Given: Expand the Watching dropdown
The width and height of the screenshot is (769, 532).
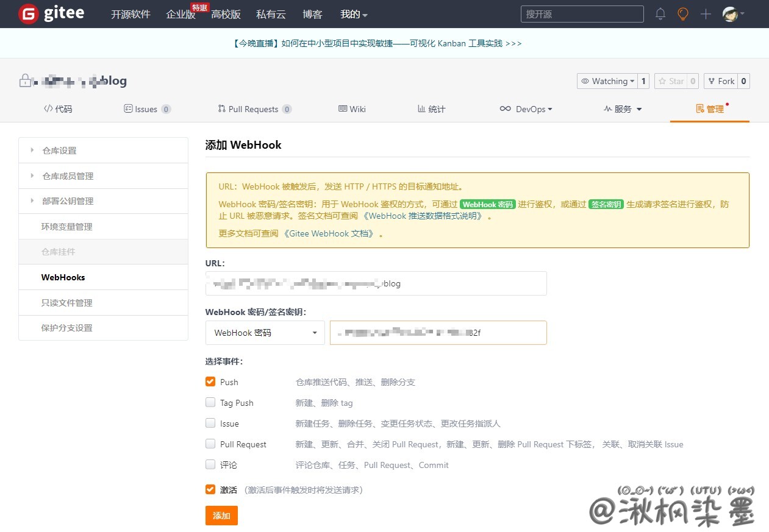Looking at the screenshot, I should pyautogui.click(x=607, y=81).
